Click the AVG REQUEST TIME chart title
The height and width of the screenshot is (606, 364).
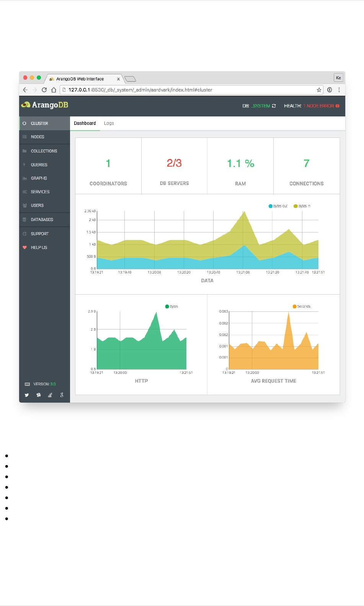tap(273, 381)
